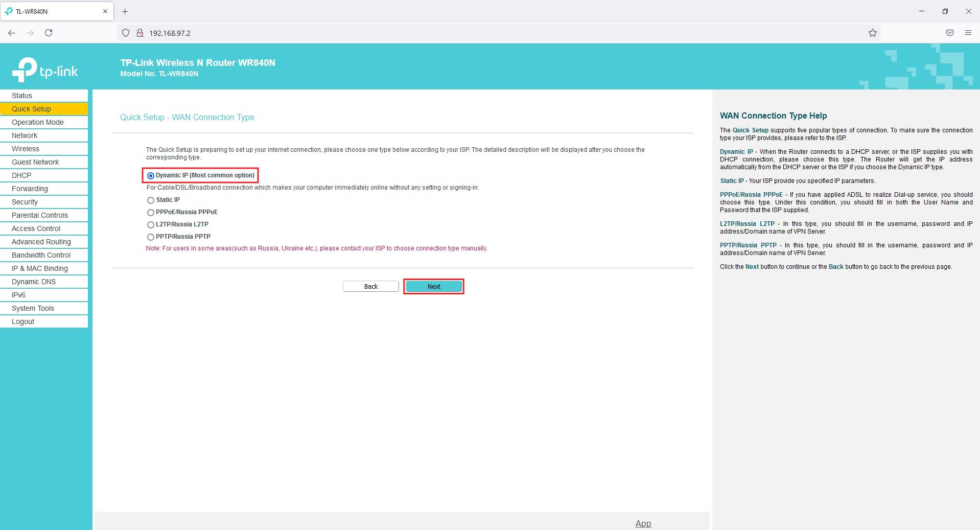Open the System Tools menu
Image resolution: width=980 pixels, height=530 pixels.
pyautogui.click(x=44, y=308)
